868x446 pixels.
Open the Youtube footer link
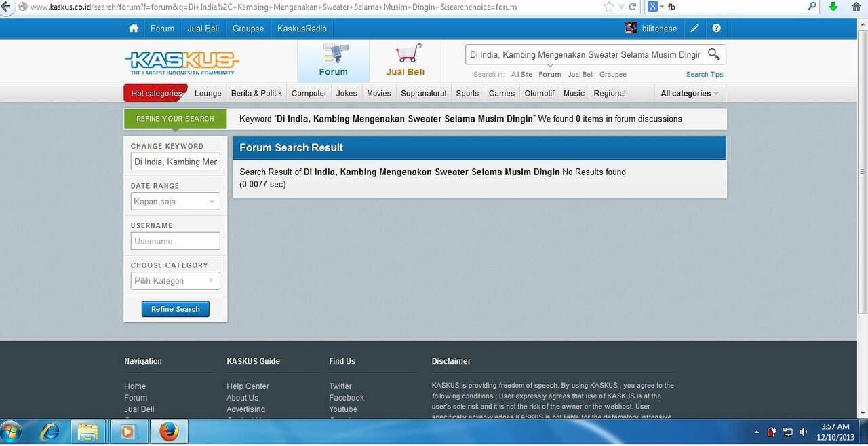[343, 409]
